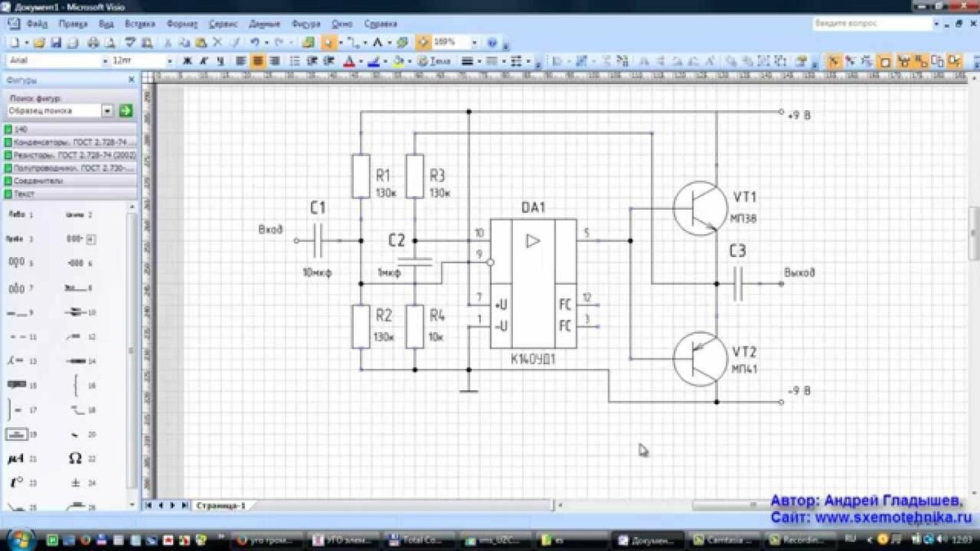This screenshot has height=551, width=980.
Task: Click the Paste clipboard icon
Action: [x=199, y=42]
